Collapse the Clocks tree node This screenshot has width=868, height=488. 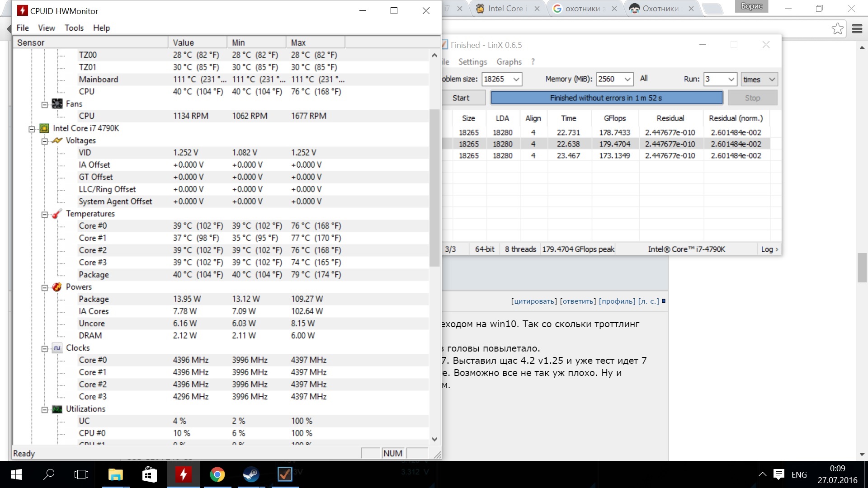pyautogui.click(x=45, y=349)
